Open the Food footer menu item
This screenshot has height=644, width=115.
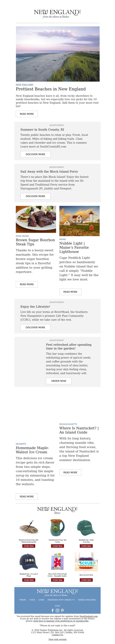pyautogui.click(x=32, y=600)
